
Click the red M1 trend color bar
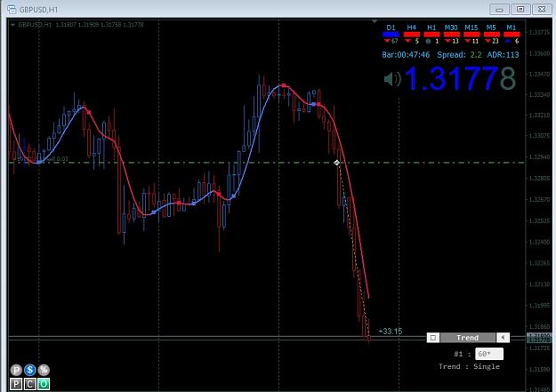point(512,35)
